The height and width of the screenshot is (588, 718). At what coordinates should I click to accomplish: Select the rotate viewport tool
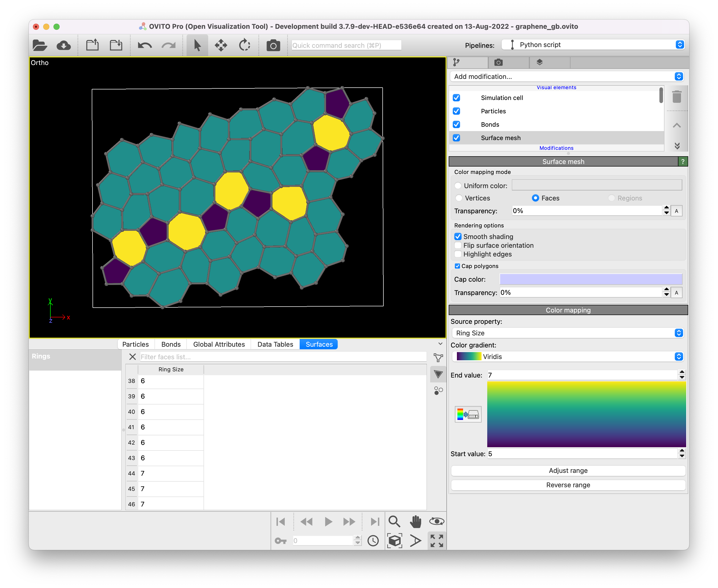coord(245,45)
